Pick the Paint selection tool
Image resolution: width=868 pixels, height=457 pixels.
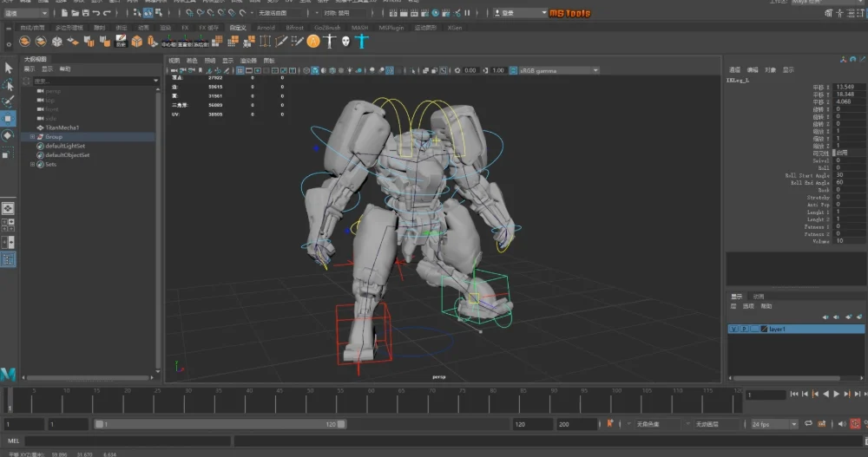(9, 101)
